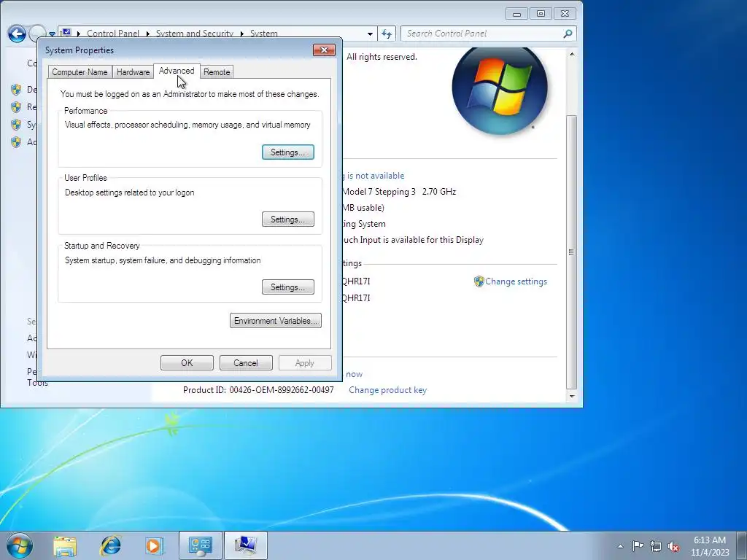Go back with the blue Back arrow
Image resolution: width=747 pixels, height=560 pixels.
click(17, 34)
